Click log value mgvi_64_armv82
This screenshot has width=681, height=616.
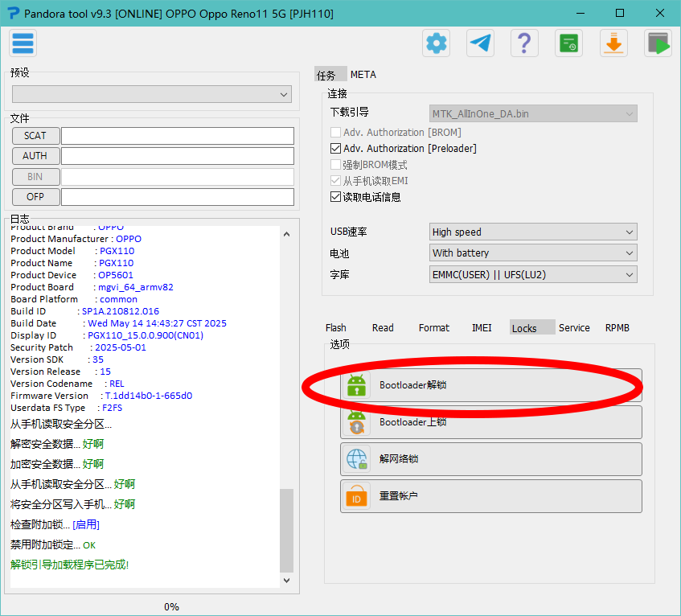pyautogui.click(x=136, y=287)
